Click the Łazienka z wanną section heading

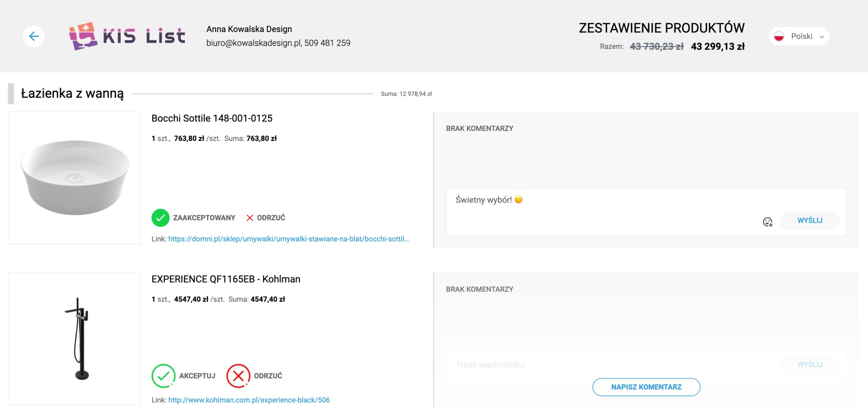(72, 94)
